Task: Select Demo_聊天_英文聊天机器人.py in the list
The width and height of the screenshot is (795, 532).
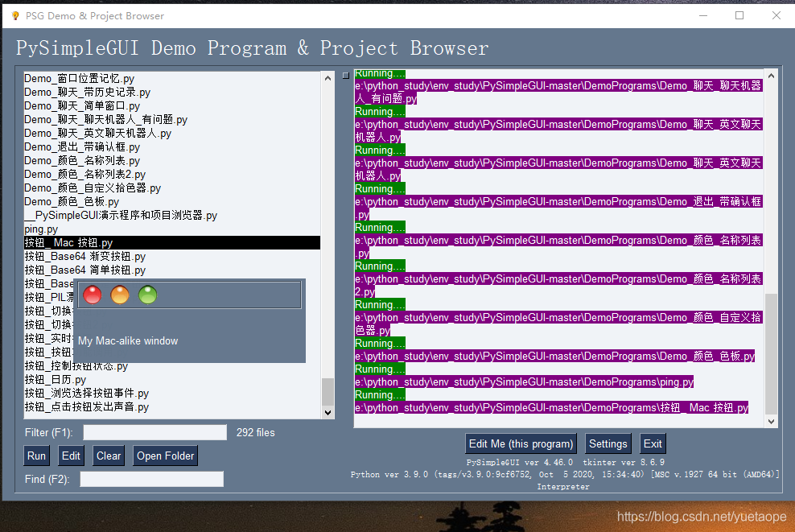Action: pyautogui.click(x=172, y=134)
